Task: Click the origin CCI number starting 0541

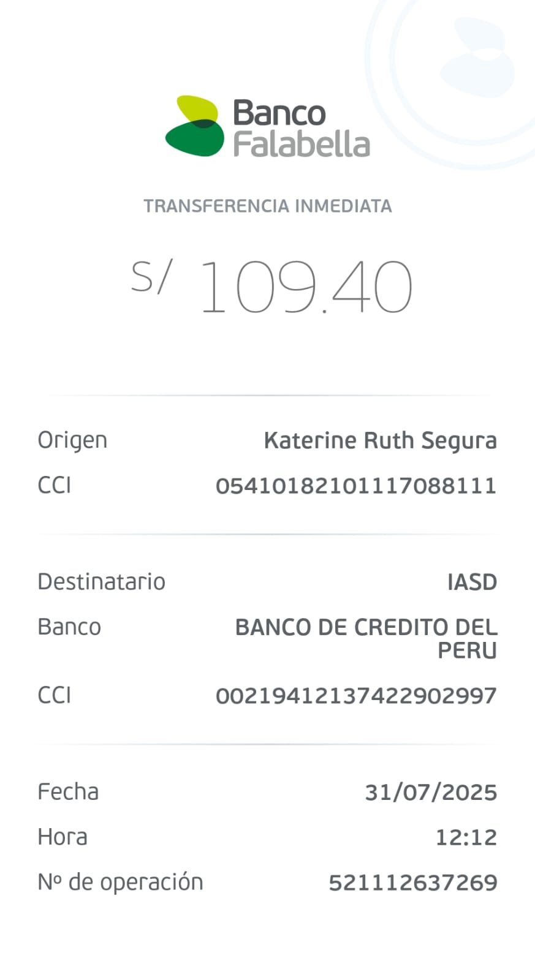Action: (355, 486)
